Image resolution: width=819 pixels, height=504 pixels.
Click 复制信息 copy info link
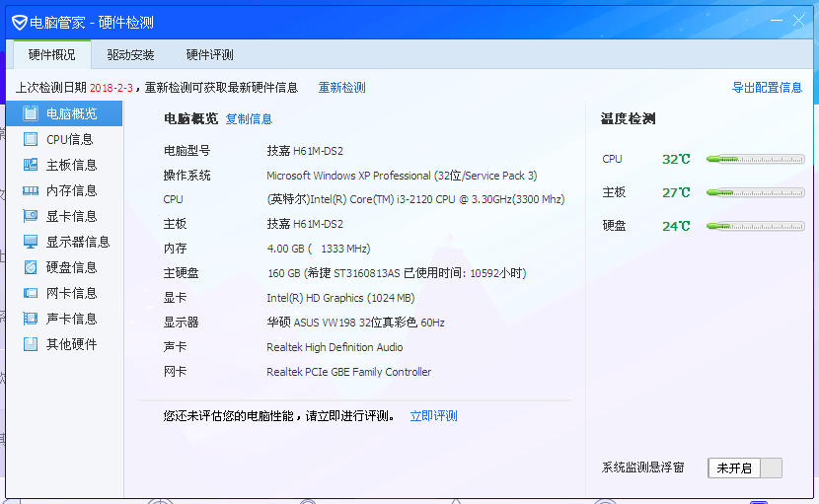pos(249,119)
